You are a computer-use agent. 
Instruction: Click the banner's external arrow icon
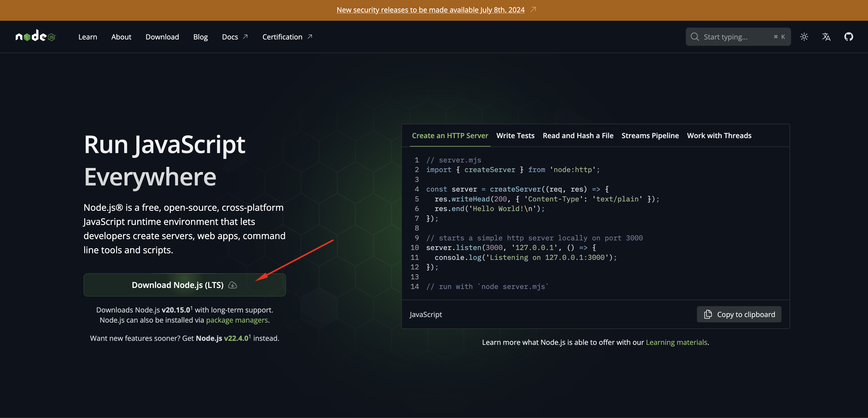pos(533,9)
